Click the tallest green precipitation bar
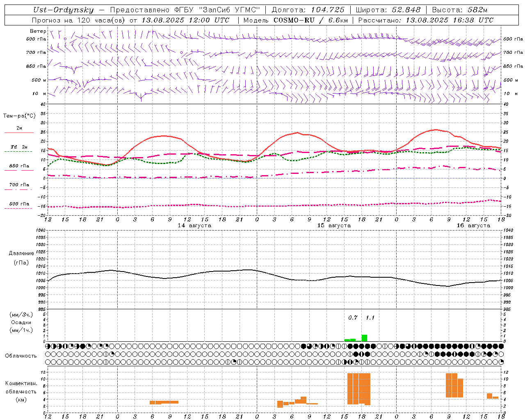The height and width of the screenshot is (420, 525). [x=364, y=338]
